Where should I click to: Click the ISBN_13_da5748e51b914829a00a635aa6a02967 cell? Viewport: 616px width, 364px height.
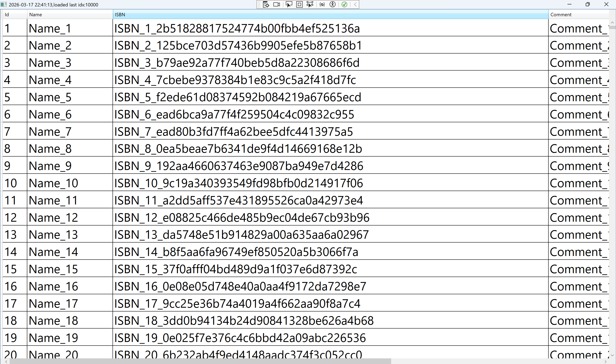tap(331, 234)
